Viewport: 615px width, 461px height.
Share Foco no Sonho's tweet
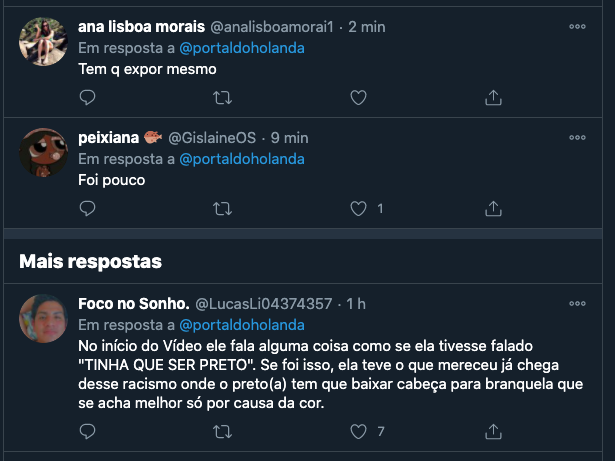pos(493,432)
